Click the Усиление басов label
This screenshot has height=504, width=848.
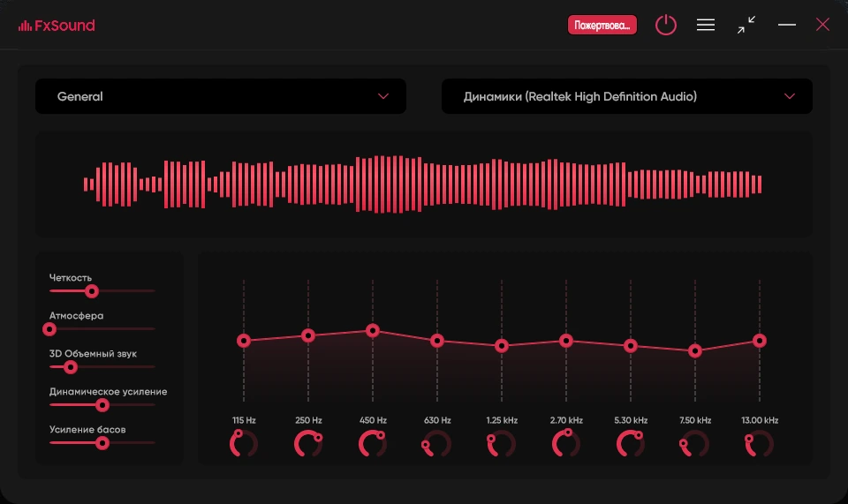click(87, 430)
